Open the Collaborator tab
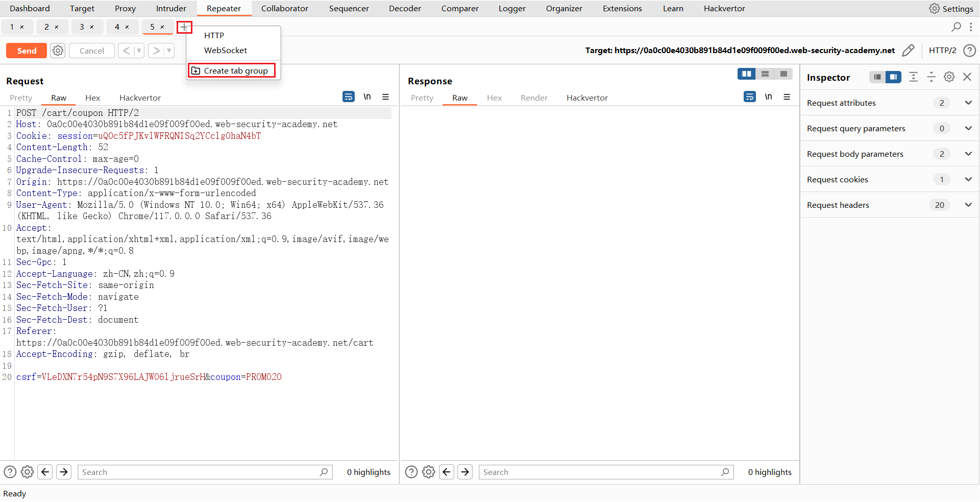 tap(284, 9)
